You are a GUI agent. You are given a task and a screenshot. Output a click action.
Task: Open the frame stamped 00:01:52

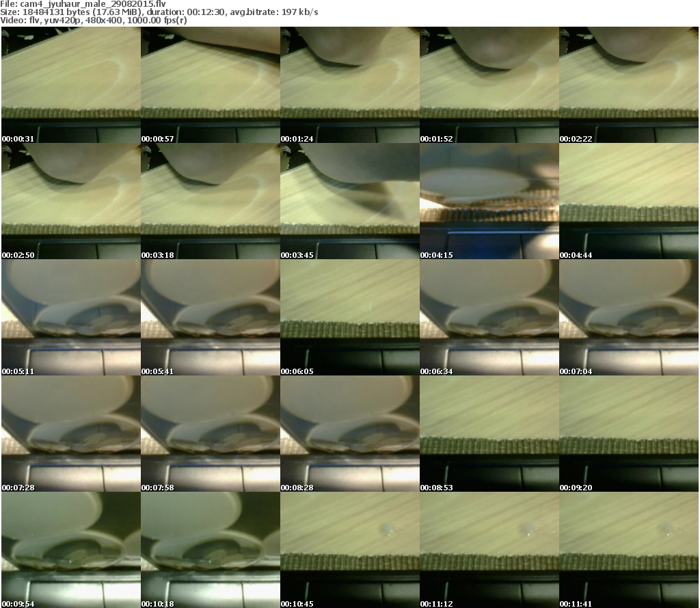point(489,85)
